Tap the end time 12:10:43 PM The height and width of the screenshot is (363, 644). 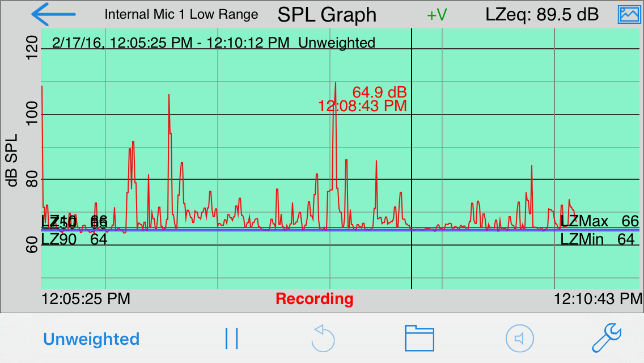coord(598,299)
